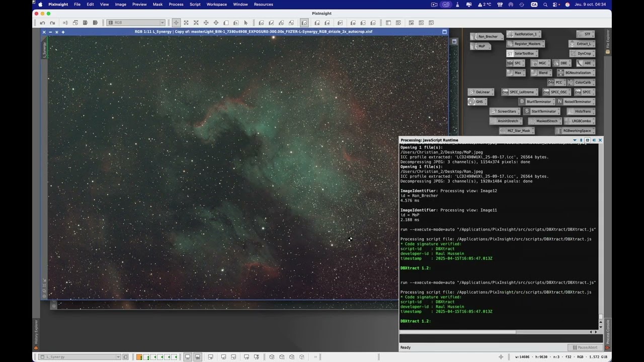Open the Mask menu
Image resolution: width=644 pixels, height=362 pixels.
click(157, 5)
